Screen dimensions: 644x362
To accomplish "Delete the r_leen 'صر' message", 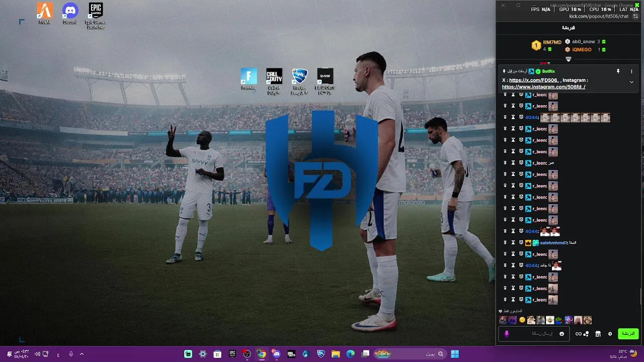I will tap(505, 163).
